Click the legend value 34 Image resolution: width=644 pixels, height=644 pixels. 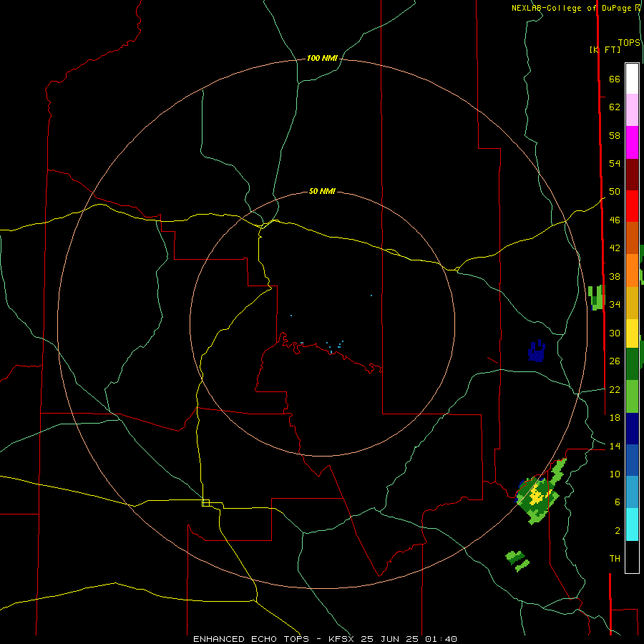click(x=615, y=304)
